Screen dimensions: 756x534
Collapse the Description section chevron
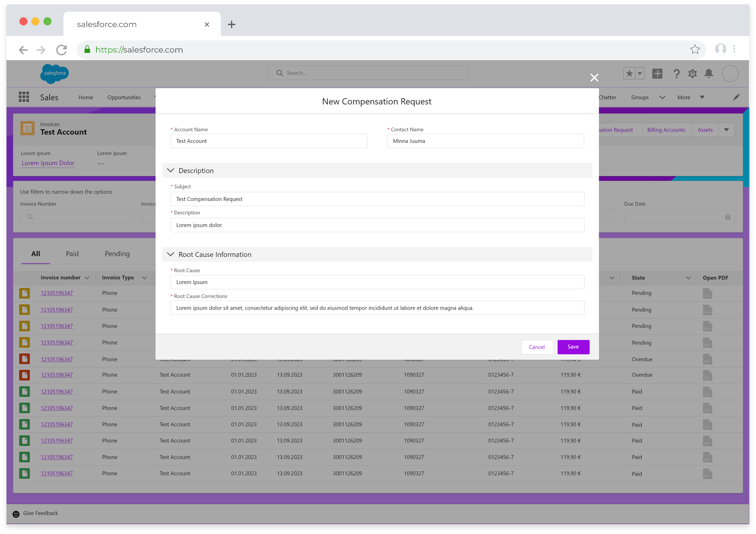pyautogui.click(x=171, y=170)
